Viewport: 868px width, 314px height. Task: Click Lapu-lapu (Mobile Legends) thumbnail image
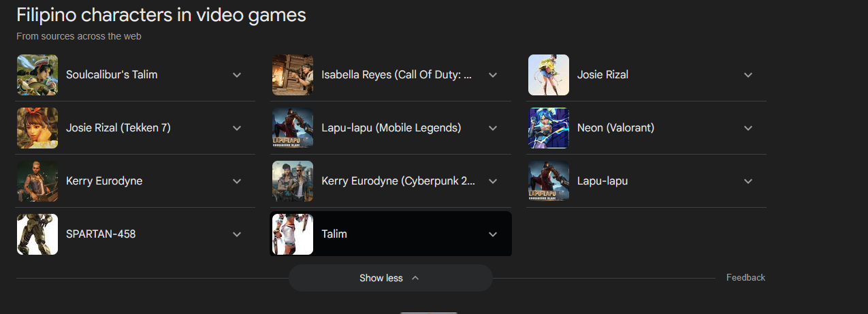(x=293, y=128)
